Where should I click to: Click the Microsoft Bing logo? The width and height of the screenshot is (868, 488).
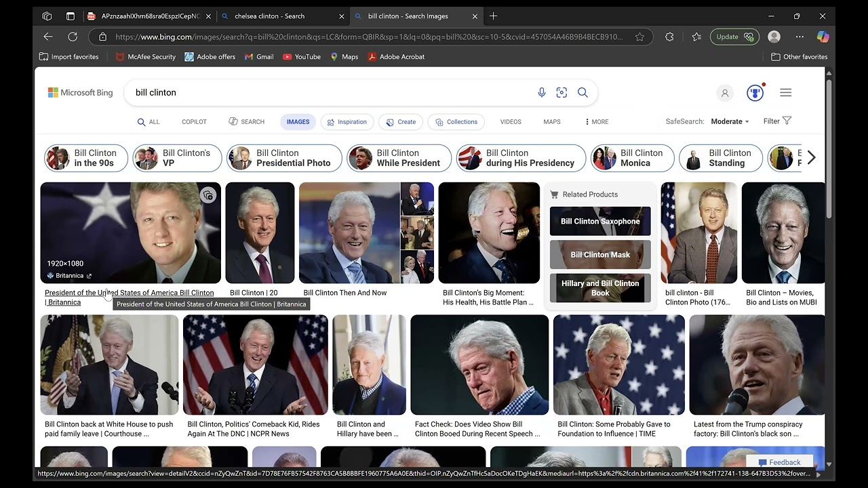tap(80, 92)
